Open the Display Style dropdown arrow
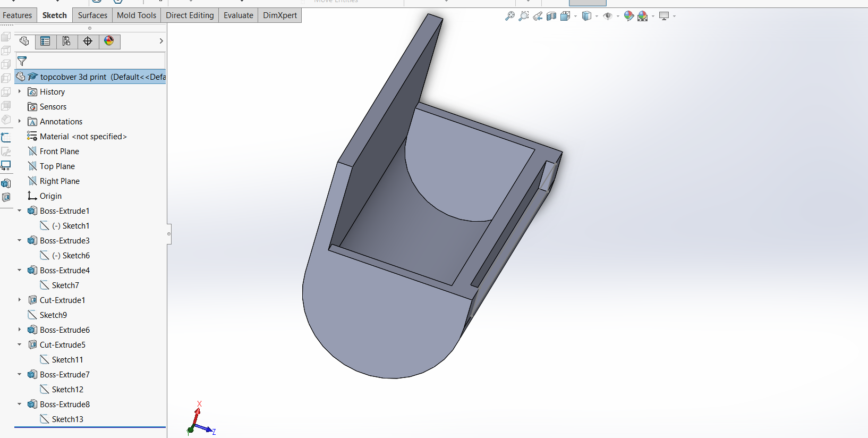Screen dimensions: 868x438 click(597, 16)
